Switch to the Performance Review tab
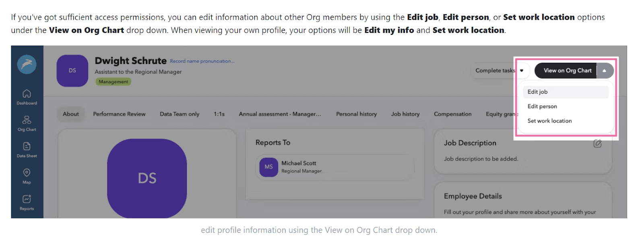The width and height of the screenshot is (644, 247). click(x=119, y=114)
